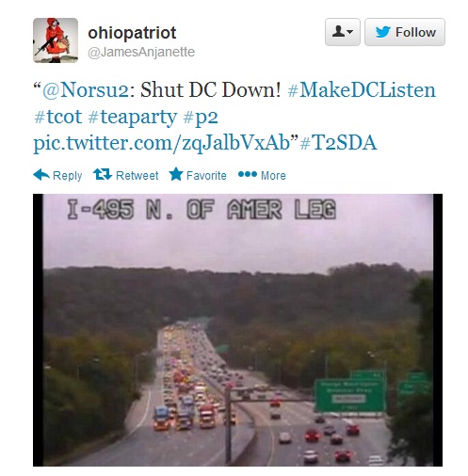Click the @JamesAnjanette handle

pos(141,52)
